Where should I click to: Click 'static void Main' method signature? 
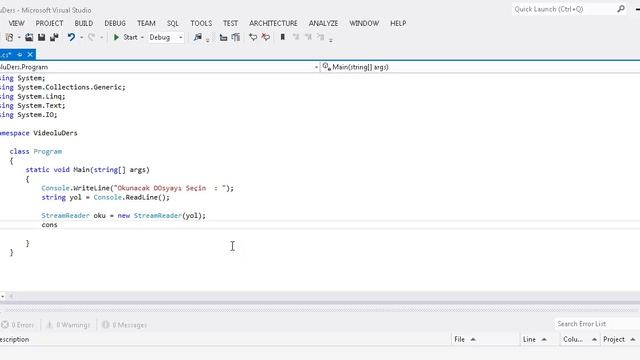coord(87,170)
